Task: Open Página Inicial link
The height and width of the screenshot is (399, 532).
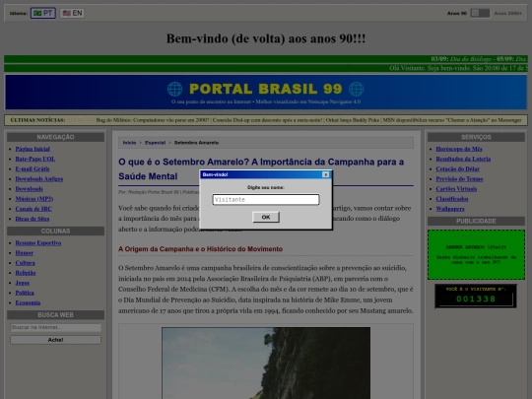Action: (x=33, y=149)
